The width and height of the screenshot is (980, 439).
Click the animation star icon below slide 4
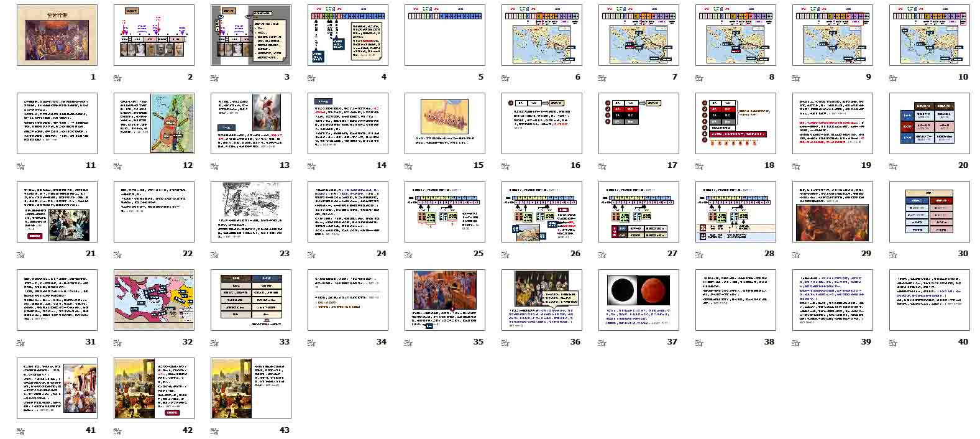[x=311, y=78]
